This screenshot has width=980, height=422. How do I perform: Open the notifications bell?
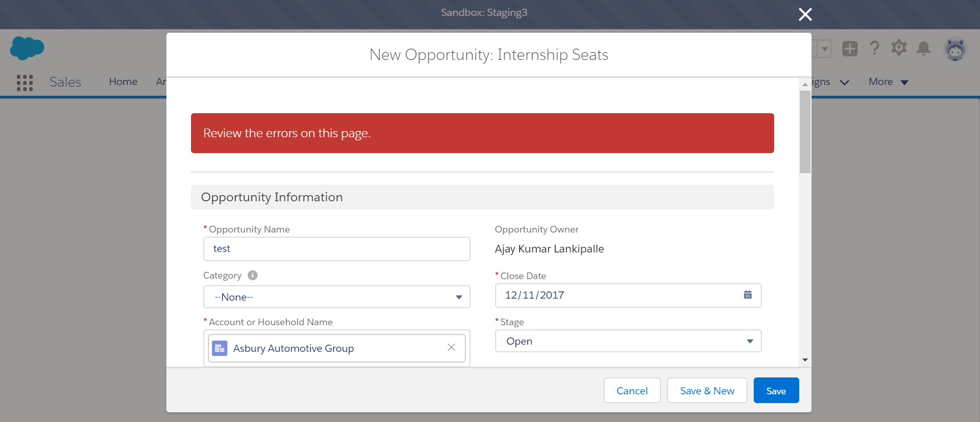(923, 49)
